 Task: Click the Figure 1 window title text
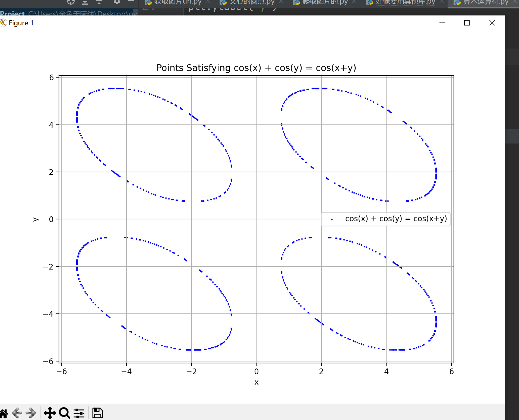(x=21, y=23)
